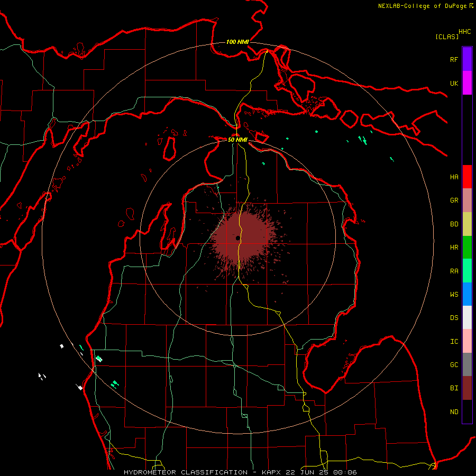Click the WS blue legend color swatch

[467, 294]
